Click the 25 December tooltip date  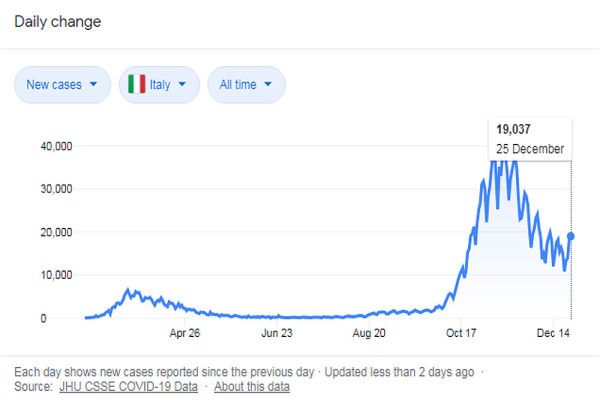pyautogui.click(x=530, y=149)
